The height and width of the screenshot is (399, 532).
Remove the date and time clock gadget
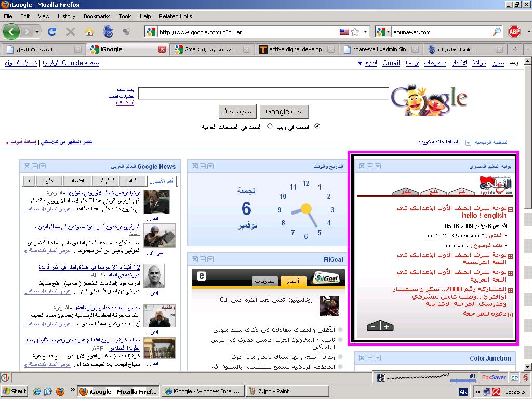coord(195,166)
